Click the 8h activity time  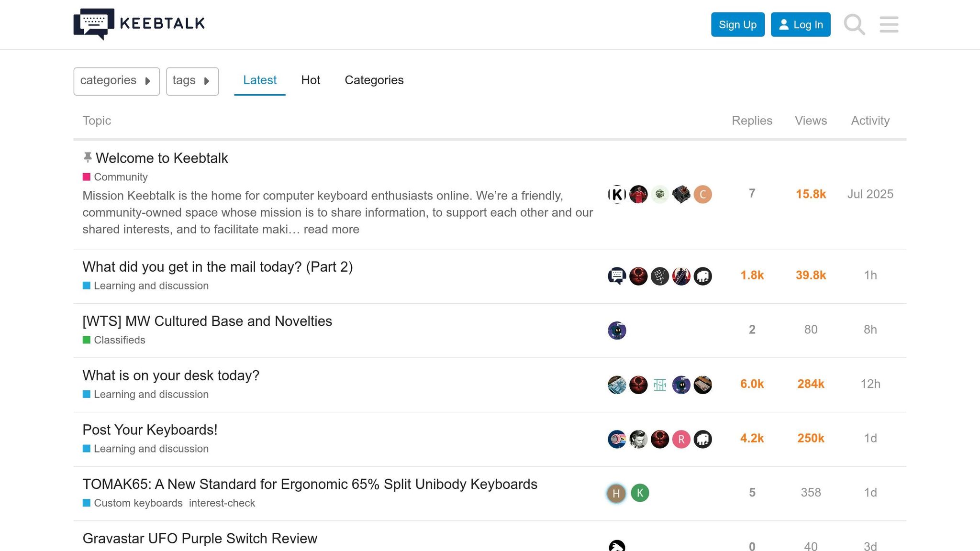coord(870,330)
